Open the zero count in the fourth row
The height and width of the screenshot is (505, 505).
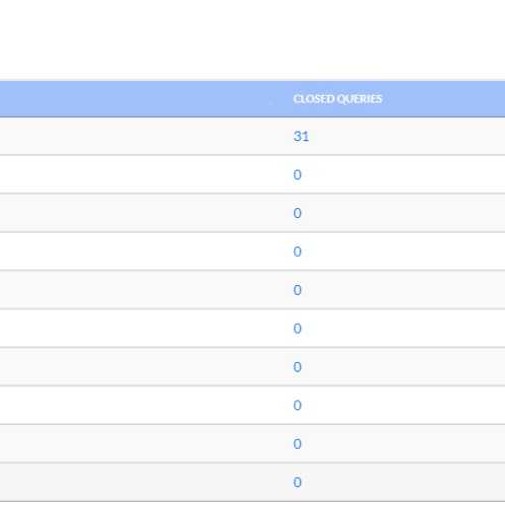click(x=297, y=251)
